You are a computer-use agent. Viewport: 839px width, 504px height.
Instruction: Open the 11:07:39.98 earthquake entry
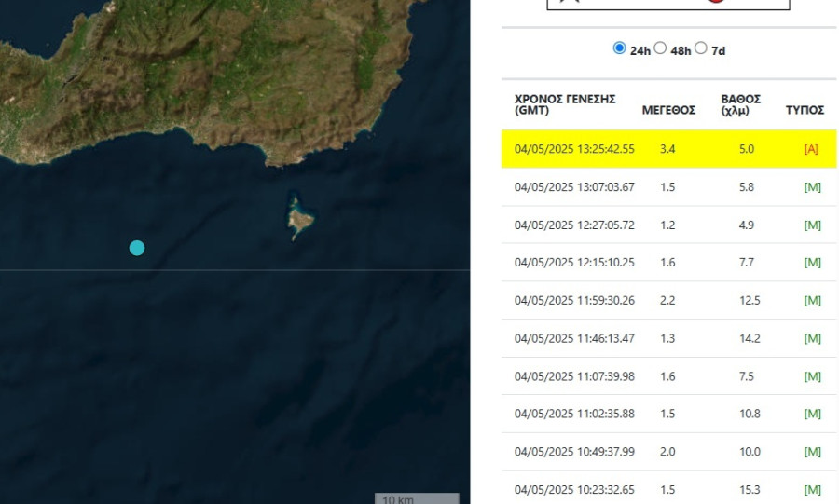(574, 376)
